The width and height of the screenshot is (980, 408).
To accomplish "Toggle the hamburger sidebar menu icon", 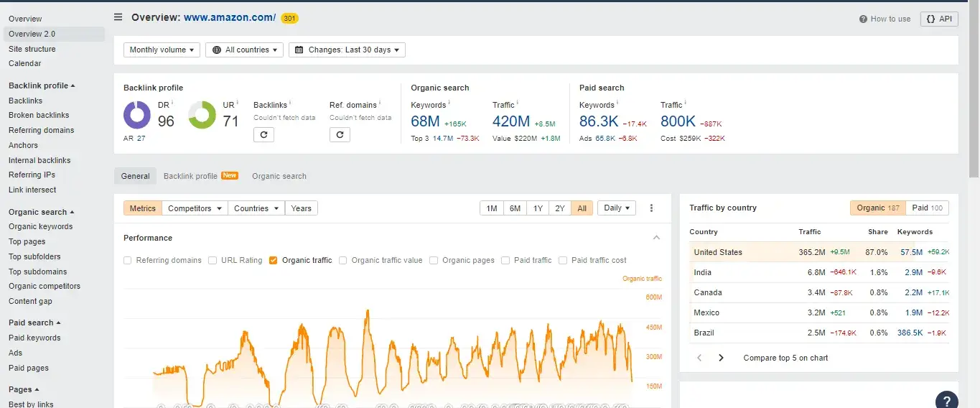I will click(x=118, y=17).
